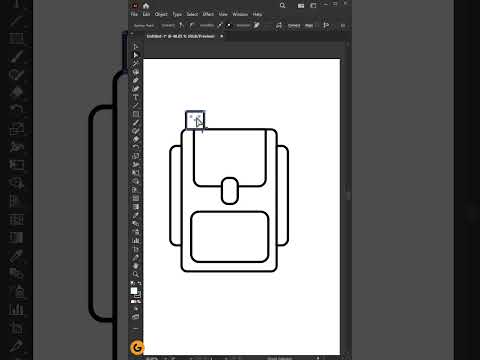Open the View menu
The width and height of the screenshot is (480, 360).
223,14
